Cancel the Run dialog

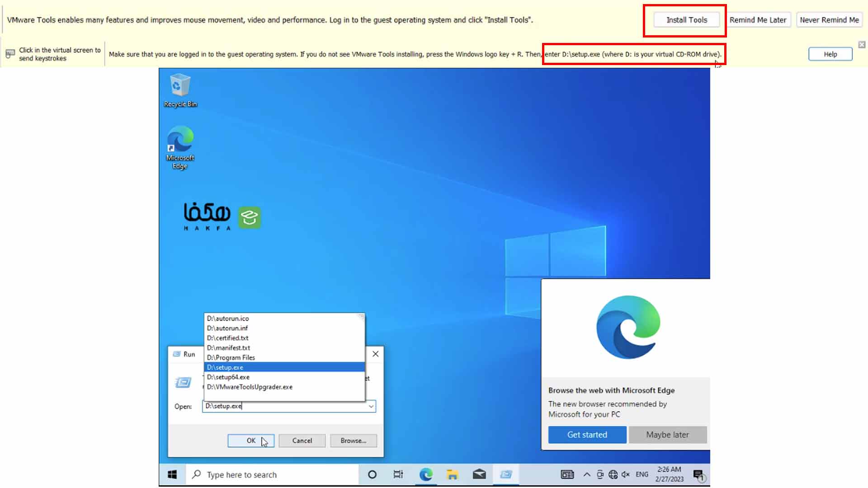(x=302, y=441)
